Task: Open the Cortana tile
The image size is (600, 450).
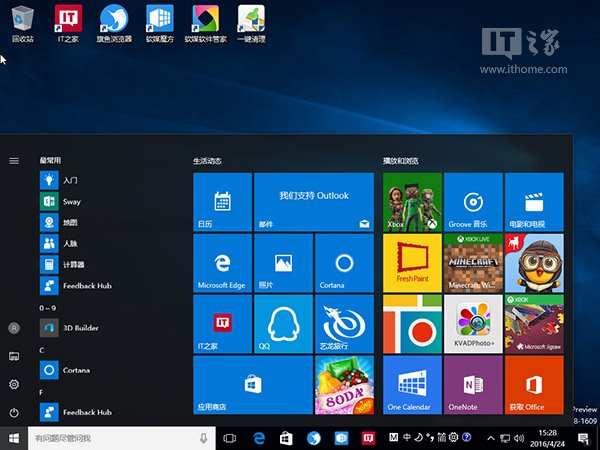Action: click(x=344, y=263)
